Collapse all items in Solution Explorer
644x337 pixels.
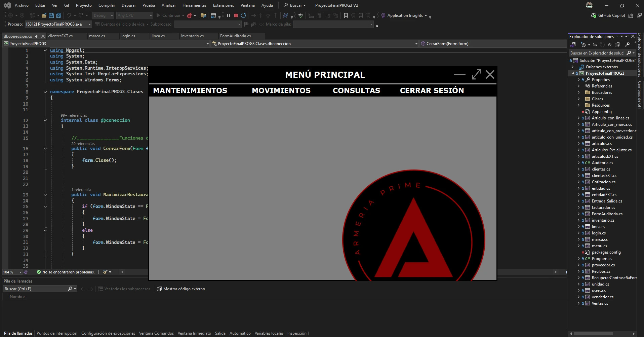(x=610, y=45)
